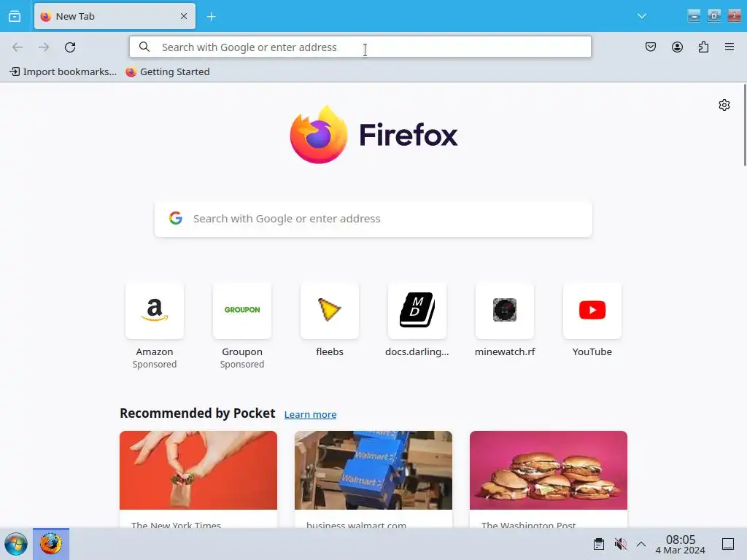Open the start menu orb
Screen dimensions: 747x560
(16, 544)
